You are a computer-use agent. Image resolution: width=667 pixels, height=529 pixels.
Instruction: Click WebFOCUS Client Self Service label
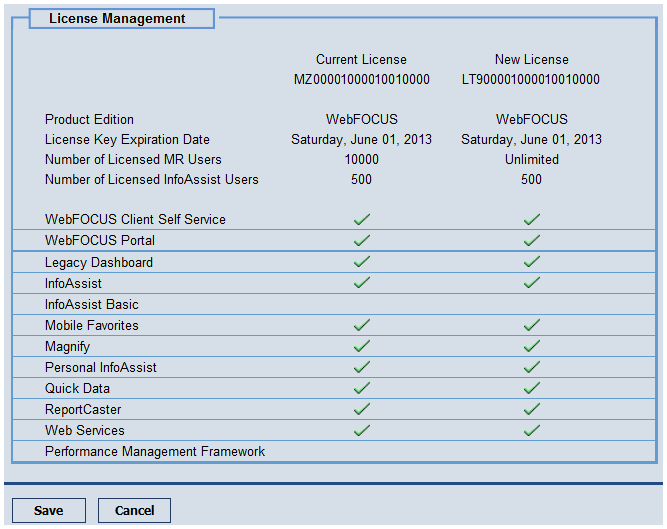click(x=135, y=219)
